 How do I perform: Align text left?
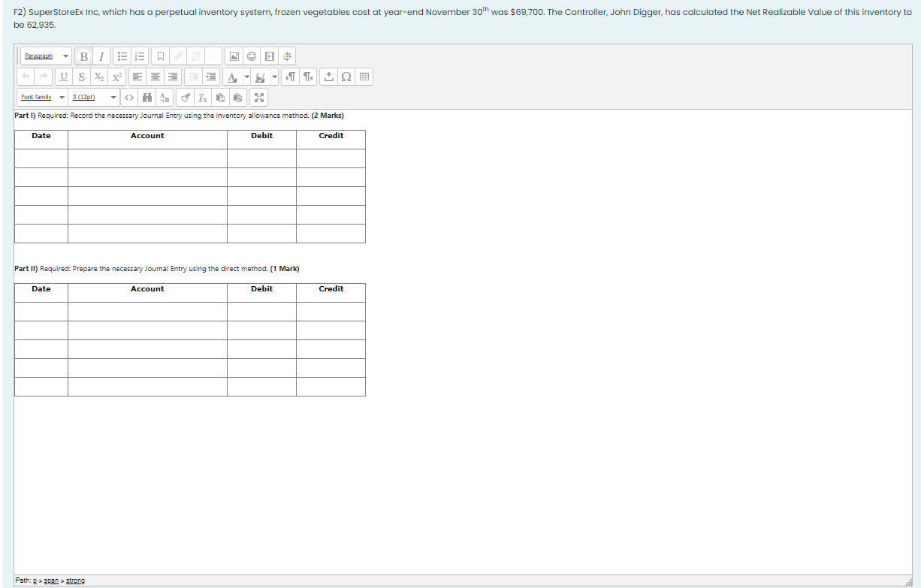[137, 77]
